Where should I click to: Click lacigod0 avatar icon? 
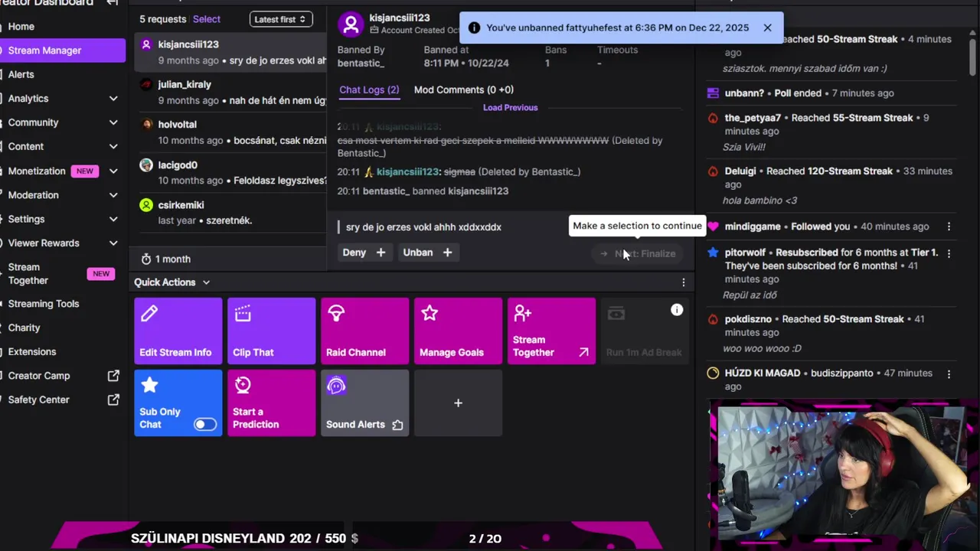pos(146,165)
